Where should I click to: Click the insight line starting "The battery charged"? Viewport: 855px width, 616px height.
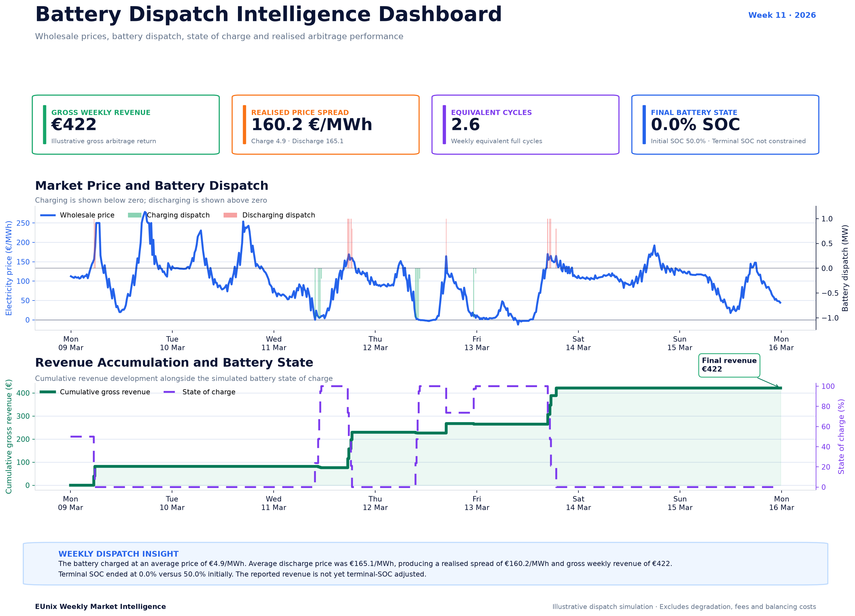365,564
